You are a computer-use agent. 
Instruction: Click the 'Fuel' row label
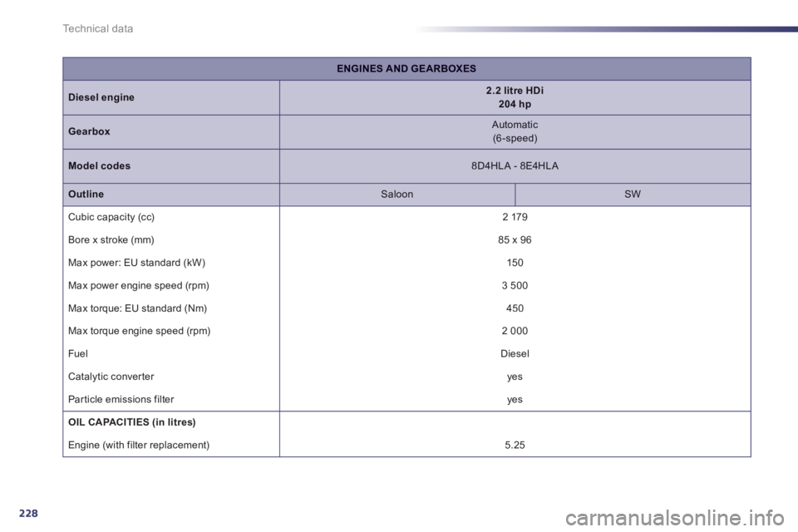click(x=78, y=354)
